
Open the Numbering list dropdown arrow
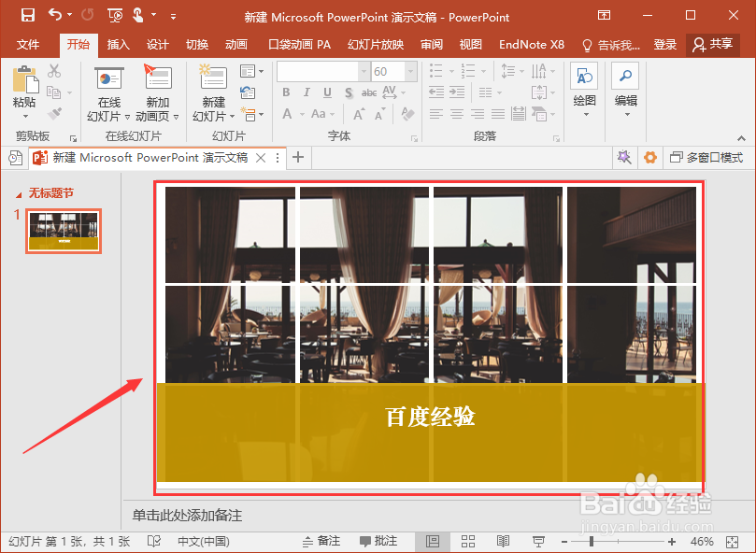point(483,72)
